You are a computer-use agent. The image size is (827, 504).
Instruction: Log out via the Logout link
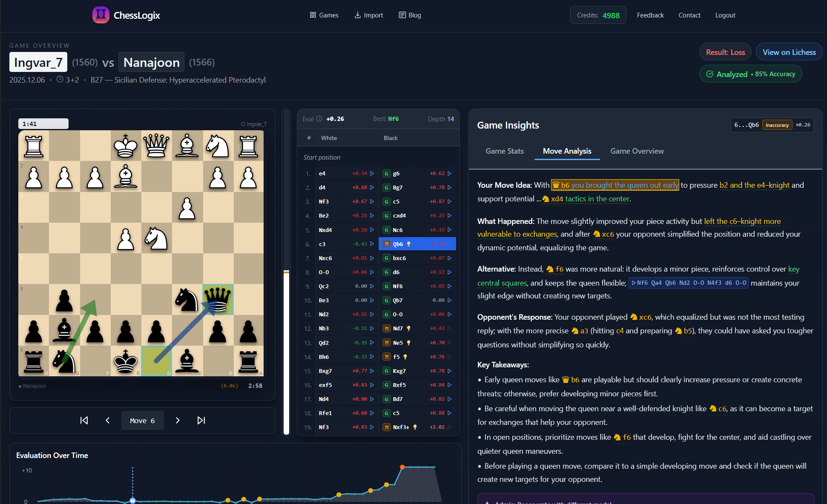point(725,15)
